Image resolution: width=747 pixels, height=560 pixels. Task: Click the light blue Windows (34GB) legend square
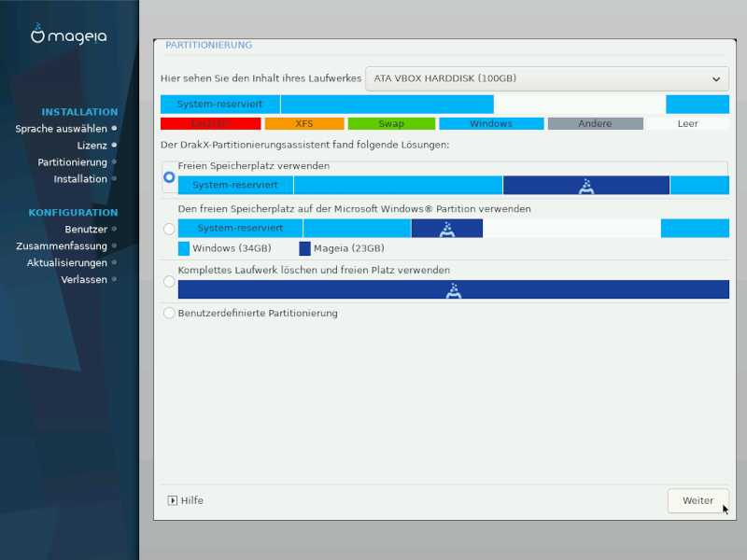click(x=184, y=249)
